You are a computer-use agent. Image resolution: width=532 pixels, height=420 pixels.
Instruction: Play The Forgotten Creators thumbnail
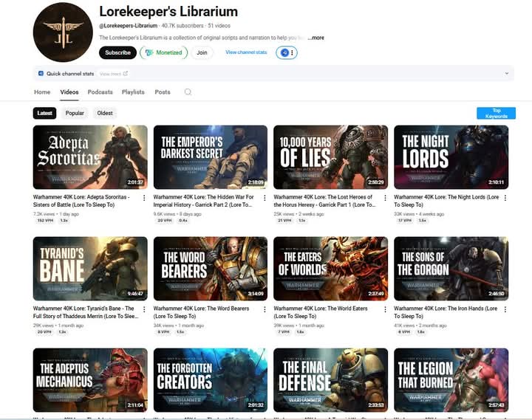click(211, 380)
